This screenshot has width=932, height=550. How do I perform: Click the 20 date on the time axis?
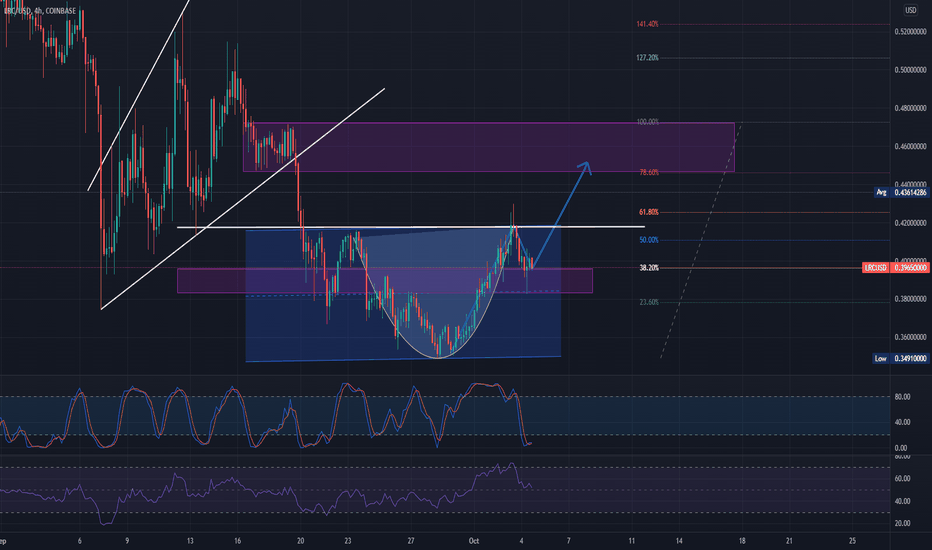click(x=301, y=541)
